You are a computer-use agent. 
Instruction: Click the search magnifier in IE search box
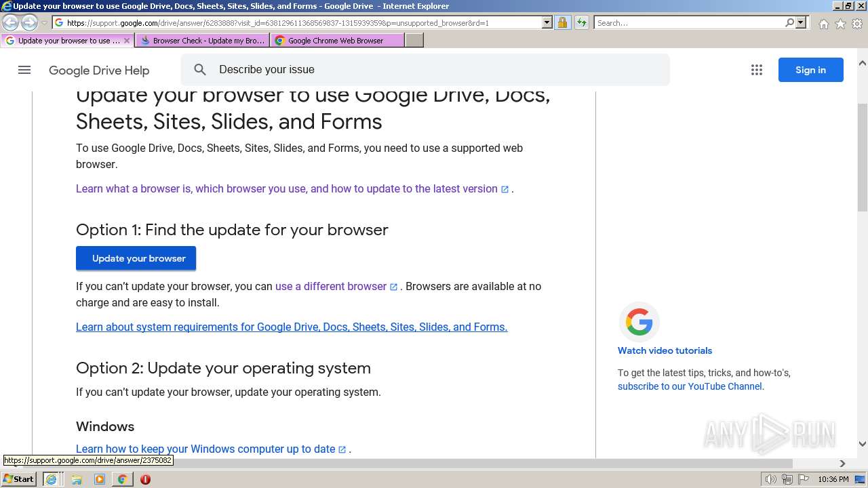(x=789, y=22)
